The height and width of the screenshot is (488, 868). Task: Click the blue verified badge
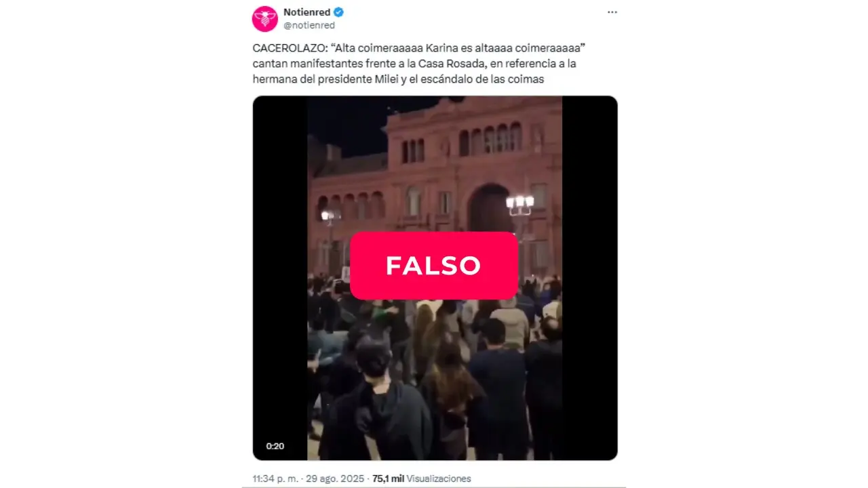(x=339, y=12)
